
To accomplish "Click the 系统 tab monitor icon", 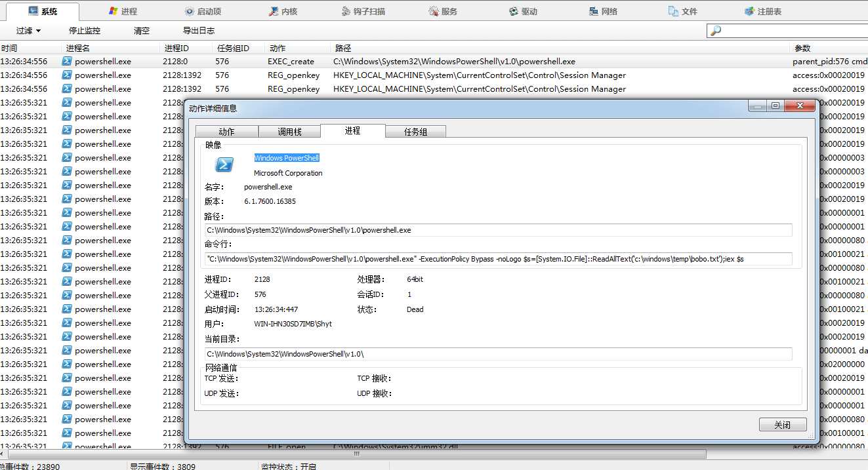I will [33, 11].
